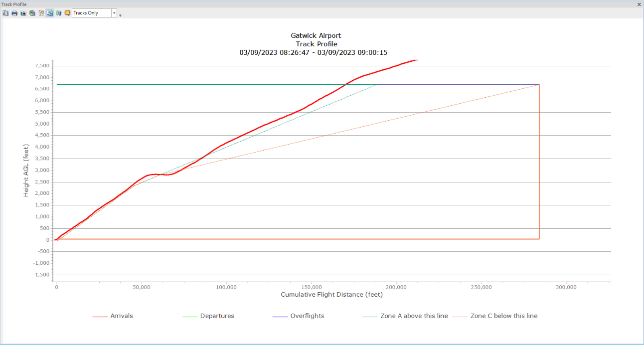
Task: Expand the toolbar overflow options arrow
Action: coord(120,14)
